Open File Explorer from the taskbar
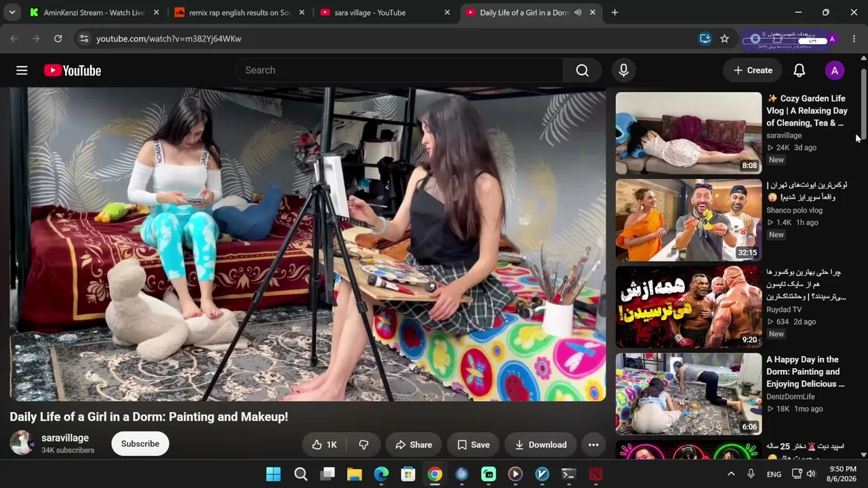Viewport: 868px width, 488px height. (x=354, y=474)
